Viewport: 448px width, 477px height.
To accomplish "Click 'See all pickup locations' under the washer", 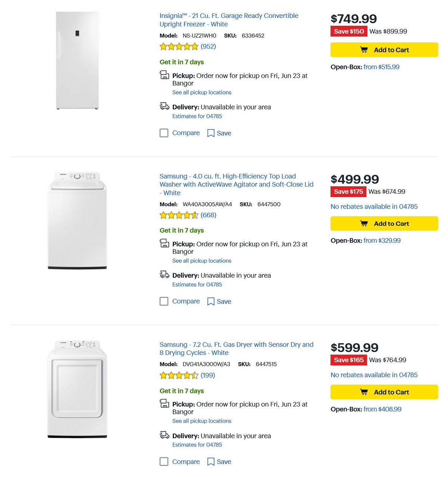I will point(202,261).
